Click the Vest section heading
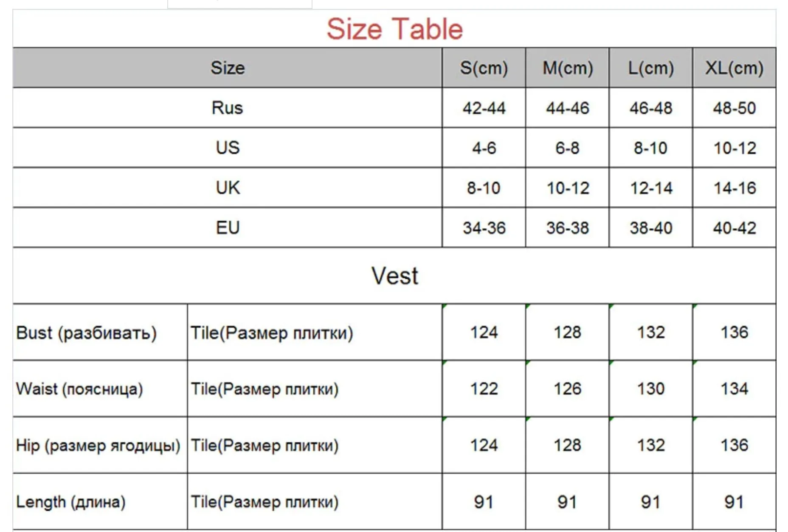Screen dimensions: 788x532 [x=394, y=276]
